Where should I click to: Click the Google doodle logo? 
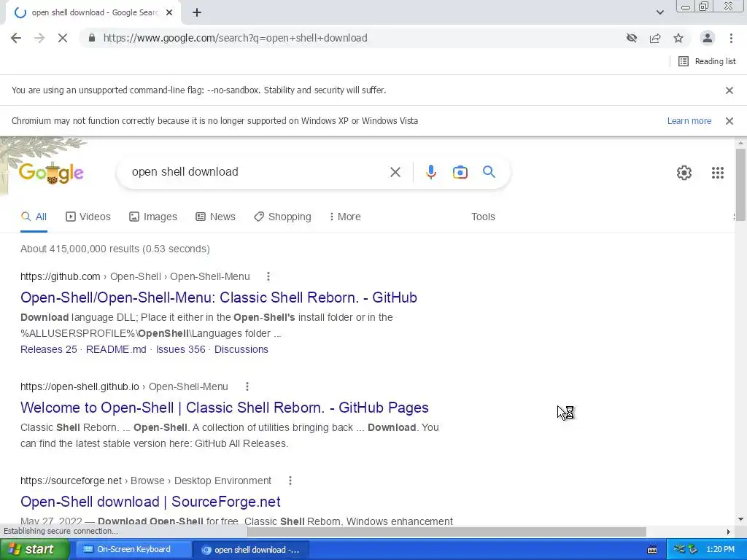click(x=51, y=172)
